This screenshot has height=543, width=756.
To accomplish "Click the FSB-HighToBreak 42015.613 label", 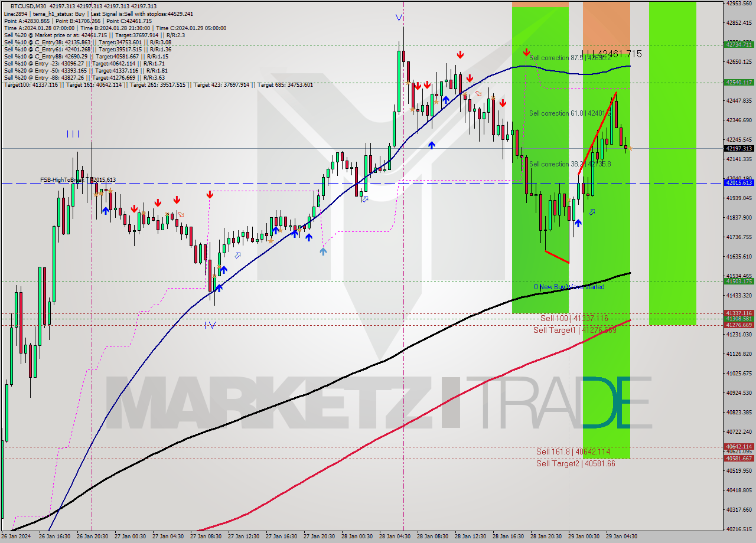I will click(78, 179).
